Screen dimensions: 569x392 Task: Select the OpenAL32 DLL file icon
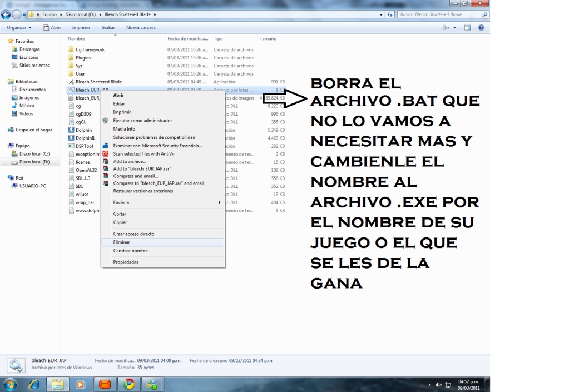click(x=71, y=170)
